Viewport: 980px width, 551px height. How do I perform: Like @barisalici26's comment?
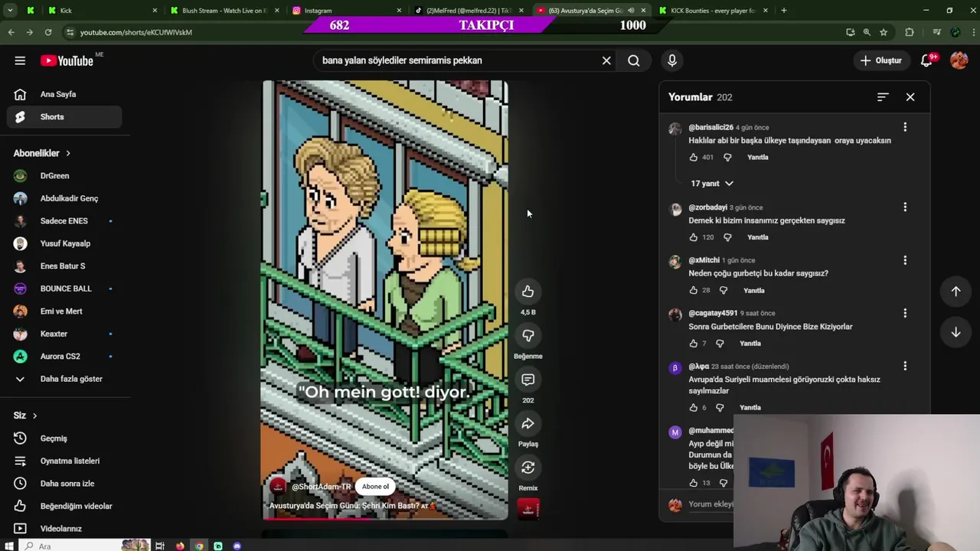point(694,157)
